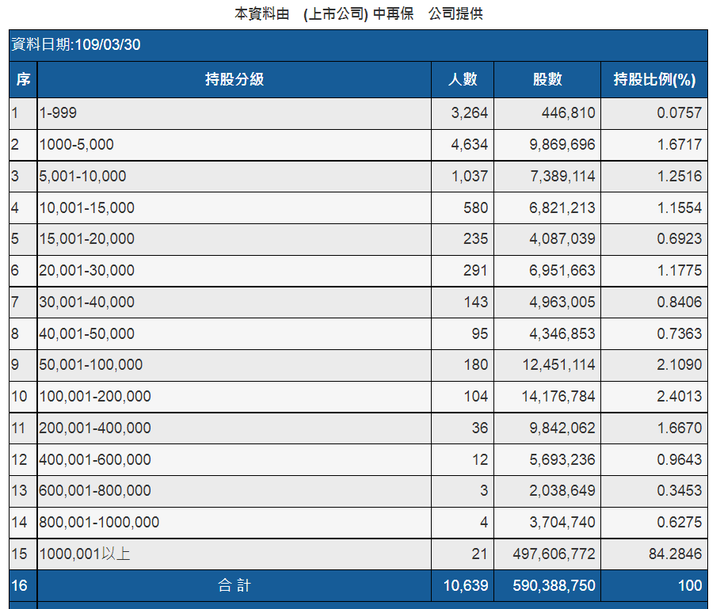This screenshot has height=609, width=720.
Task: Click the 本資料由 (上市公司) 中再保 公司提供 caption
Action: tap(359, 14)
